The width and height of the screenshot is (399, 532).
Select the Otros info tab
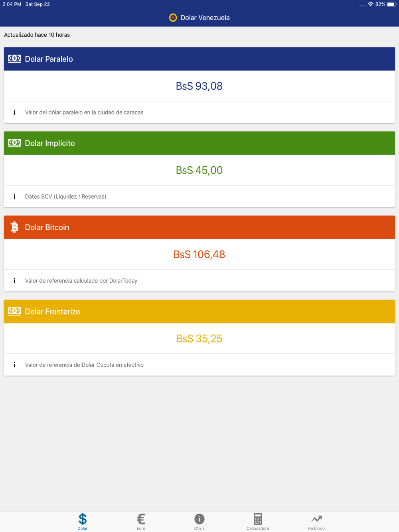coord(199,522)
